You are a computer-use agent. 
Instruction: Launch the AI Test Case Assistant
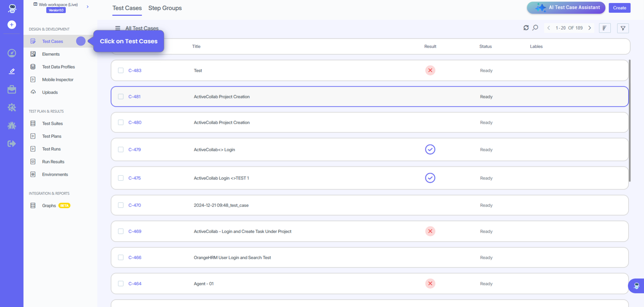[x=566, y=7]
